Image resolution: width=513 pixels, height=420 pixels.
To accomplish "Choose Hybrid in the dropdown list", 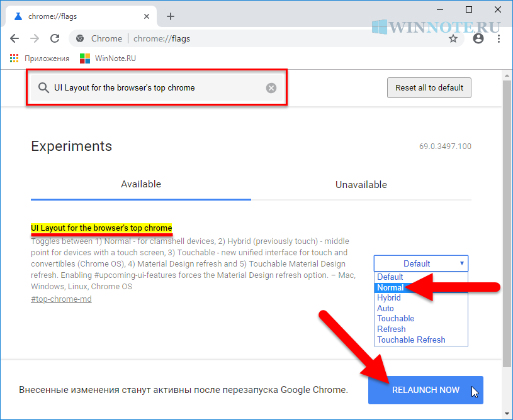I will [x=421, y=298].
